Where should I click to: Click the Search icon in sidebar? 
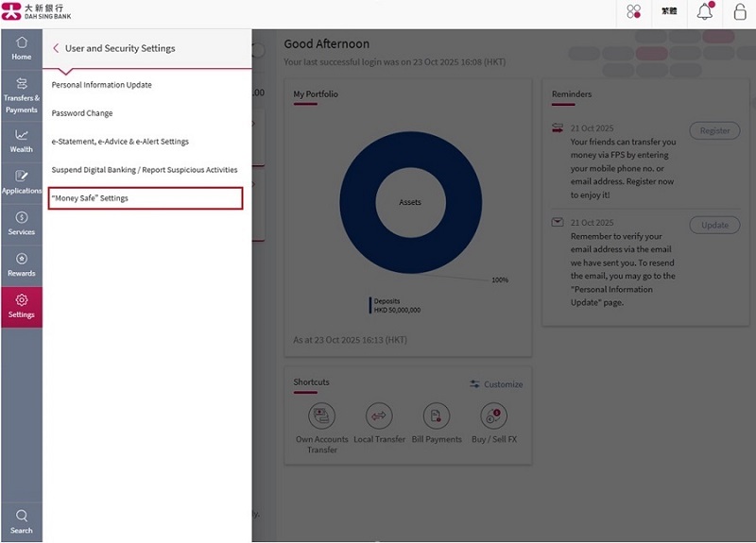pyautogui.click(x=21, y=521)
